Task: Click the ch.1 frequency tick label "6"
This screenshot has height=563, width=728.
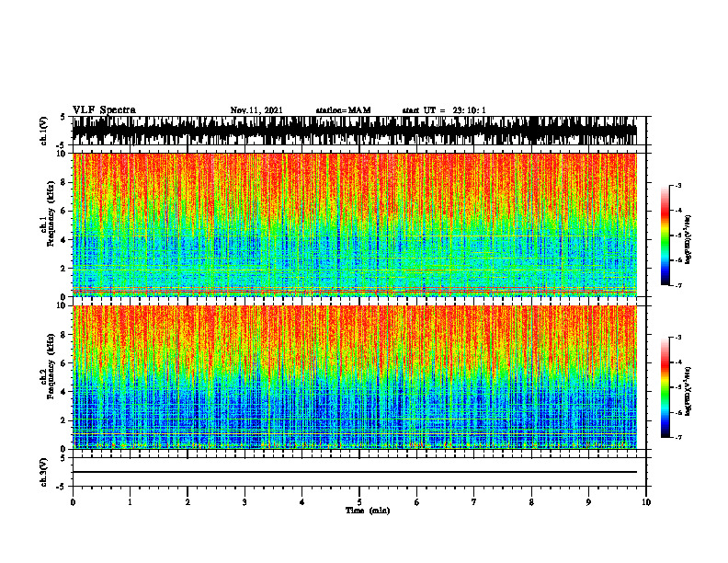Action: click(63, 211)
